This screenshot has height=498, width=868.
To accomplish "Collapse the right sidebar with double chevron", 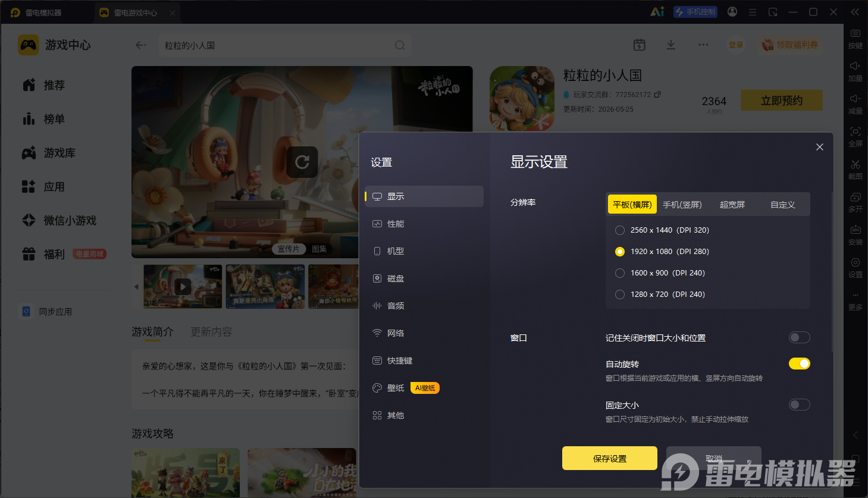I will tap(855, 12).
